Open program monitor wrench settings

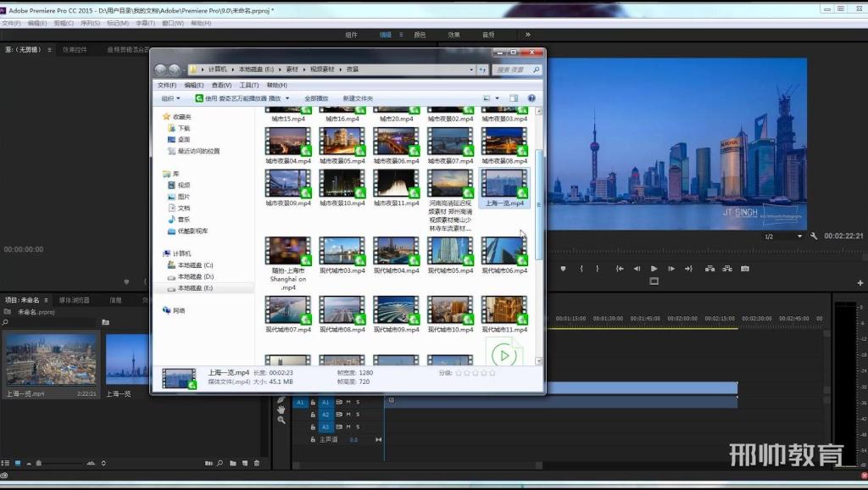coord(814,236)
